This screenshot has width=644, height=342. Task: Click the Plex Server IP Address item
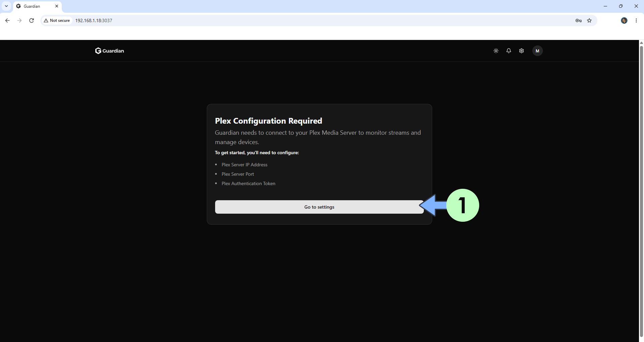tap(244, 165)
